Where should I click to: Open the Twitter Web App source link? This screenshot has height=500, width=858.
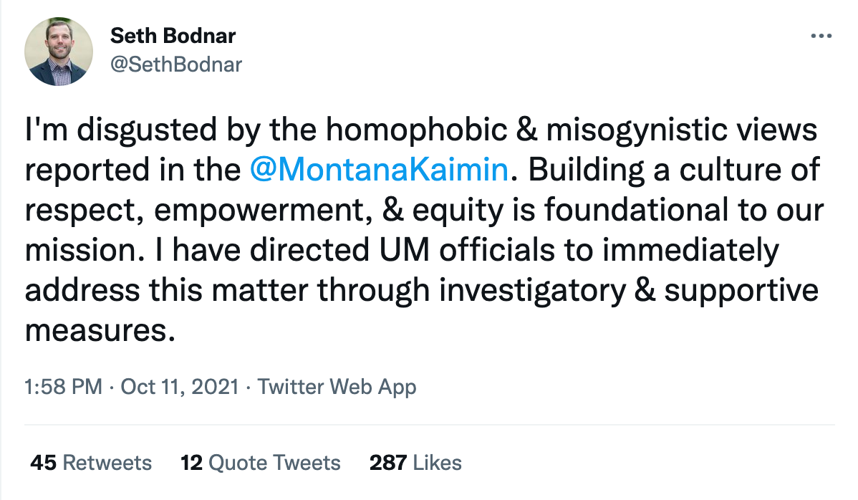tap(337, 387)
